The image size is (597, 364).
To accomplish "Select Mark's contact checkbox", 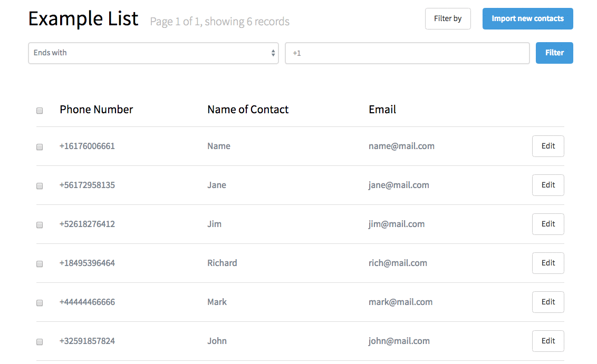I will [x=40, y=303].
